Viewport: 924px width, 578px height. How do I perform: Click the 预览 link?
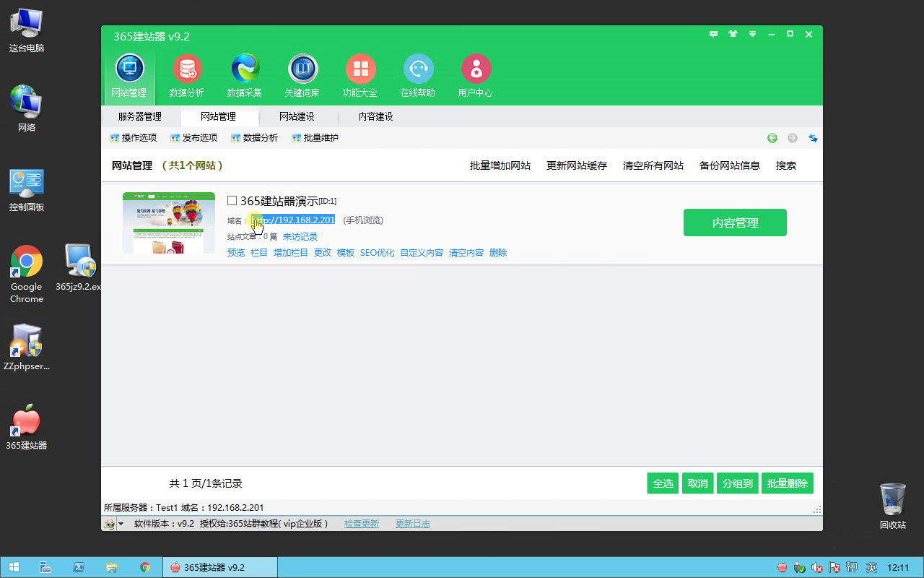point(236,253)
